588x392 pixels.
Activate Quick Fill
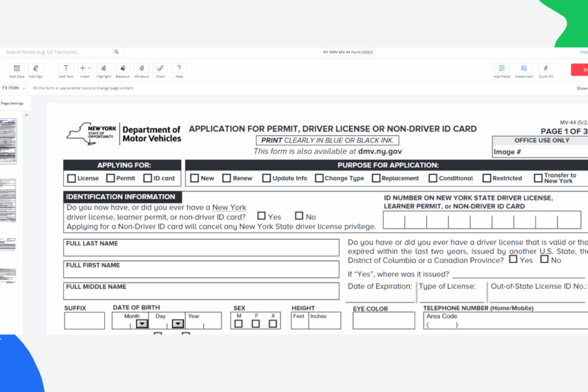[544, 68]
